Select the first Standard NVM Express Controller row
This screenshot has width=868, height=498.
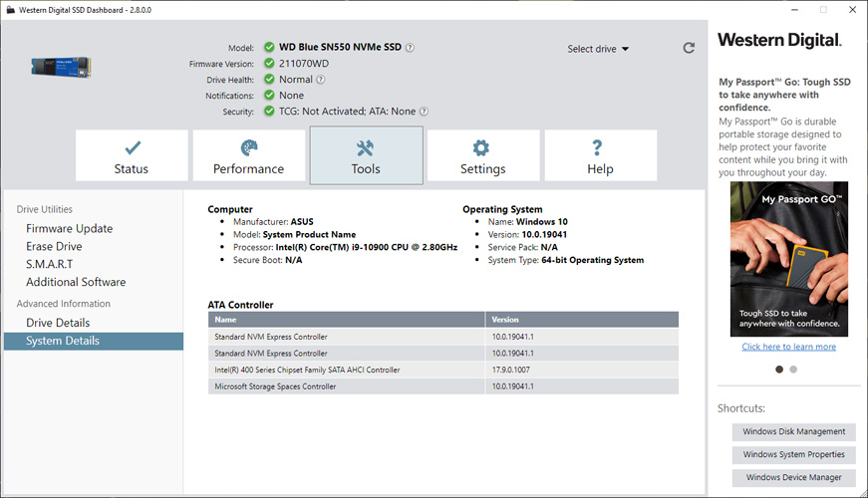point(443,337)
